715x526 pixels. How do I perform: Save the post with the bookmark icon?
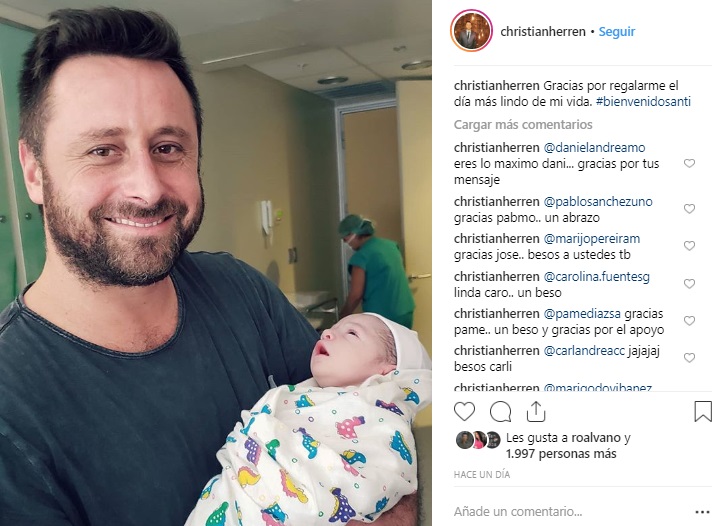point(703,411)
